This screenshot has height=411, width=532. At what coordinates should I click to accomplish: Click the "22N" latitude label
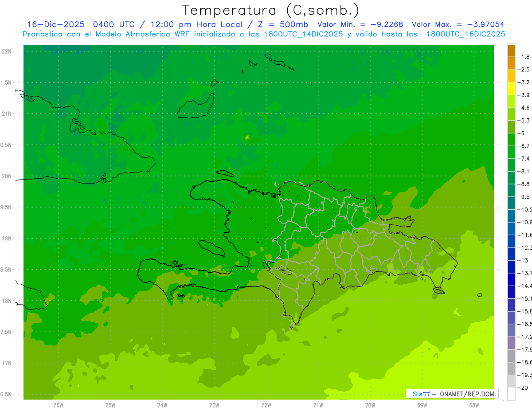tap(7, 51)
